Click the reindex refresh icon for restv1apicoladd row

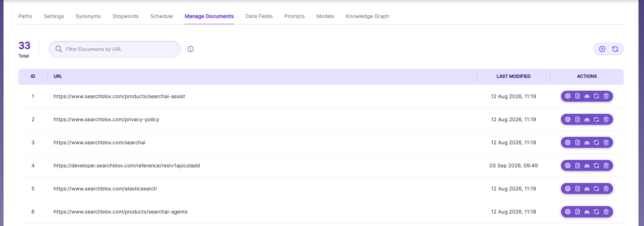[596, 165]
